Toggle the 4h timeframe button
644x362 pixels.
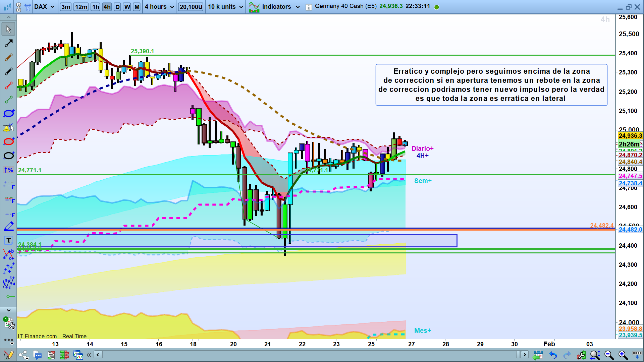[107, 7]
